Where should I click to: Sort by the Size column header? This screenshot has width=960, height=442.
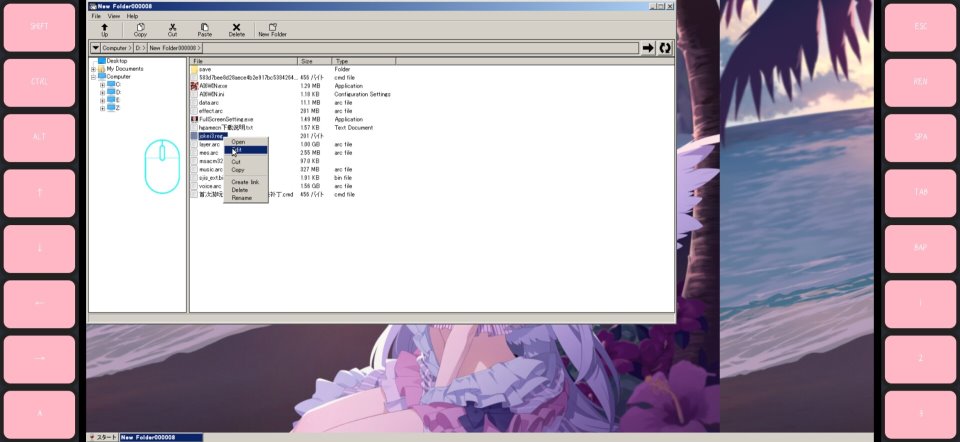[315, 61]
